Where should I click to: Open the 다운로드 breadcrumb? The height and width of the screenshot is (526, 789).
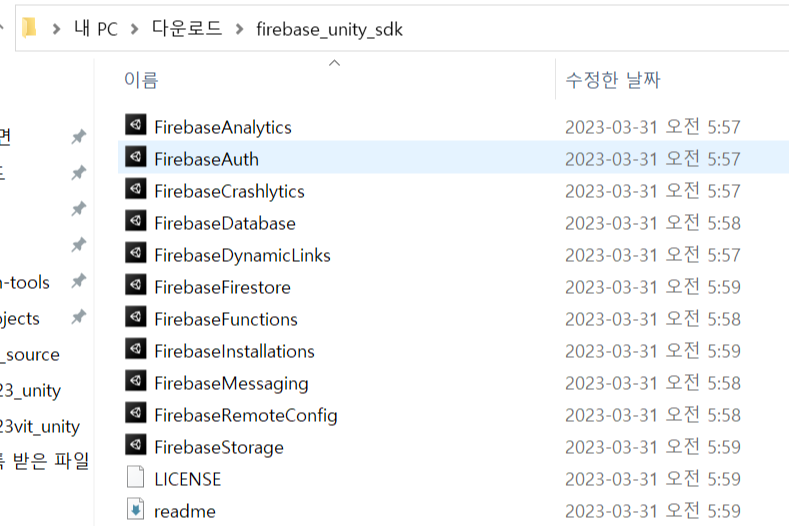(x=187, y=28)
